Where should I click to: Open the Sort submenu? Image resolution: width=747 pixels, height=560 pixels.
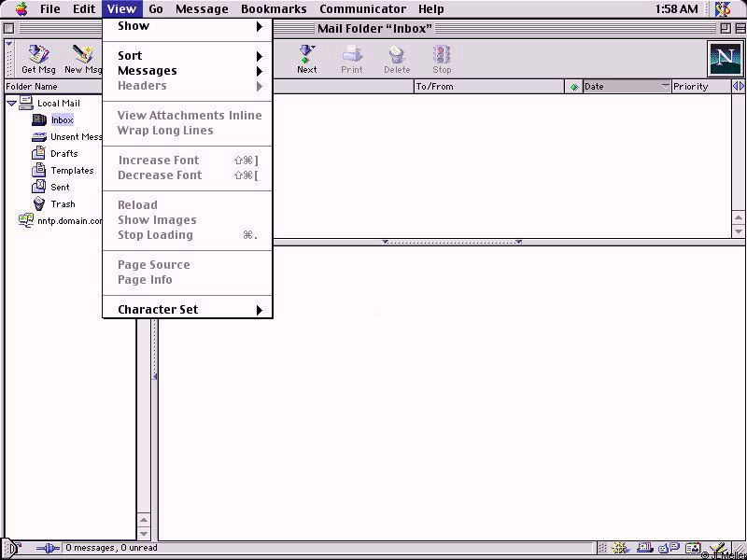[187, 56]
